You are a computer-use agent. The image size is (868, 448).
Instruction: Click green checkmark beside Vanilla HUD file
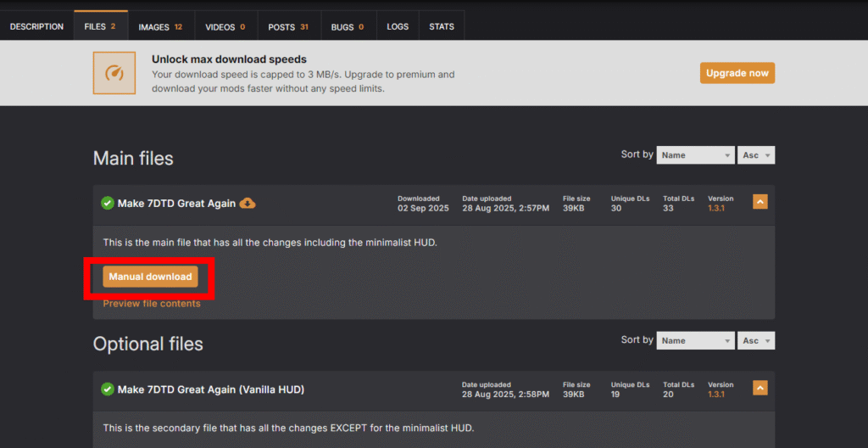(x=108, y=389)
